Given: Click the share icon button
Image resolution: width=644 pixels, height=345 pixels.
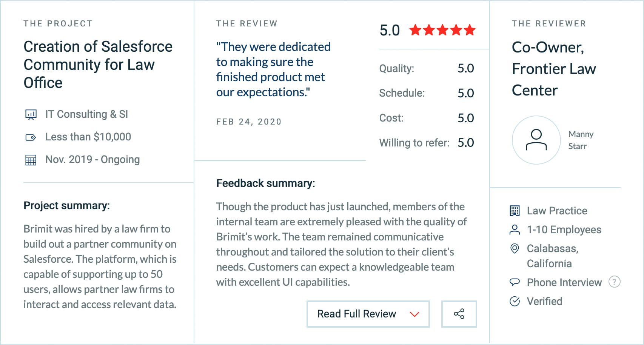Looking at the screenshot, I should click(x=459, y=314).
